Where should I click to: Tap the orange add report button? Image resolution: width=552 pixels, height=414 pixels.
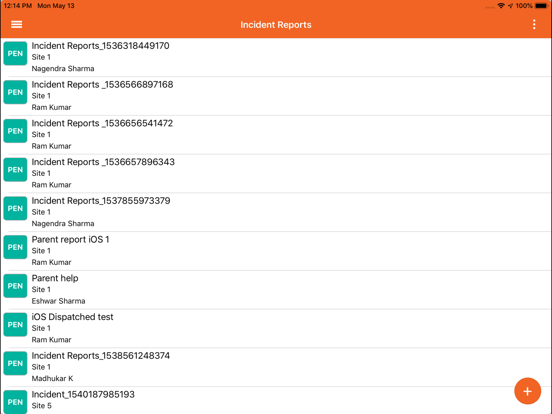tap(527, 391)
